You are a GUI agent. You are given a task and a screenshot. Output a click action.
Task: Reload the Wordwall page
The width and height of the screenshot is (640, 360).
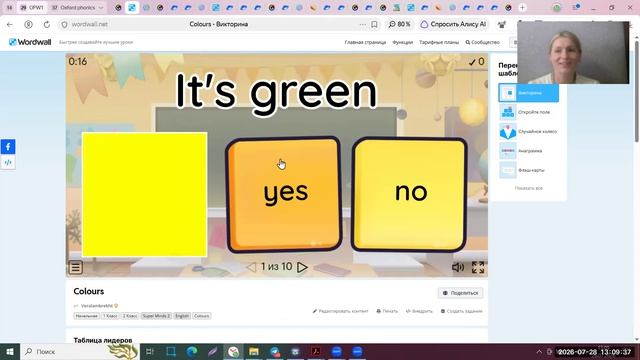47,24
